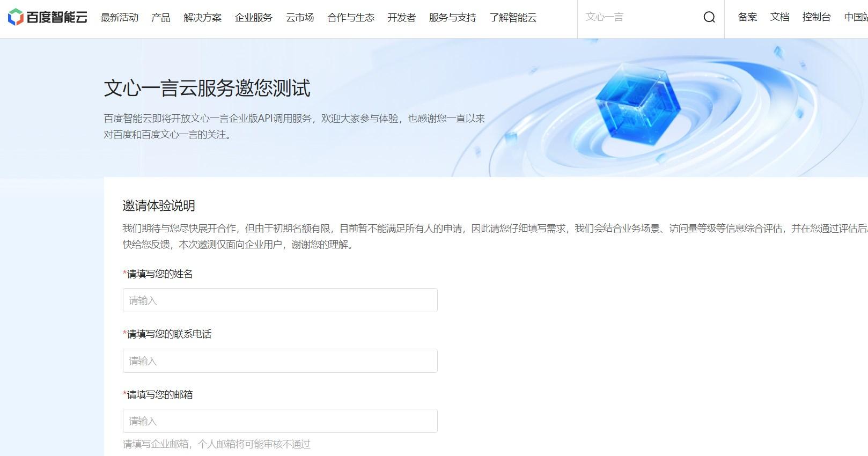The height and width of the screenshot is (456, 868).
Task: Click the 请填写您的姓名 label
Action: click(158, 274)
